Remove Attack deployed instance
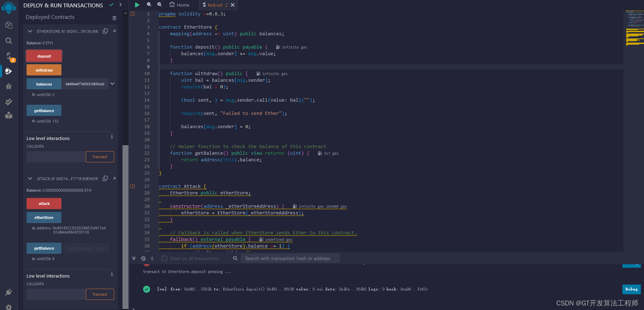The image size is (644, 310). (114, 178)
